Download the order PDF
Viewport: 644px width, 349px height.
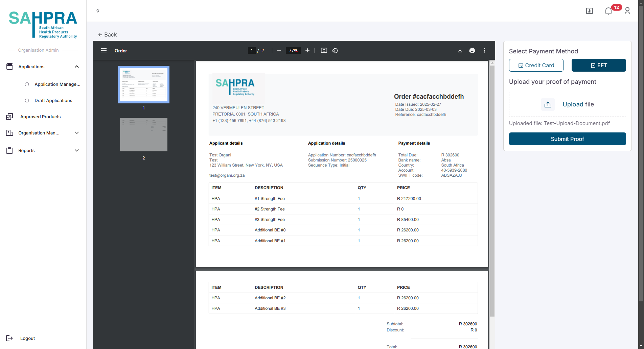tap(460, 50)
